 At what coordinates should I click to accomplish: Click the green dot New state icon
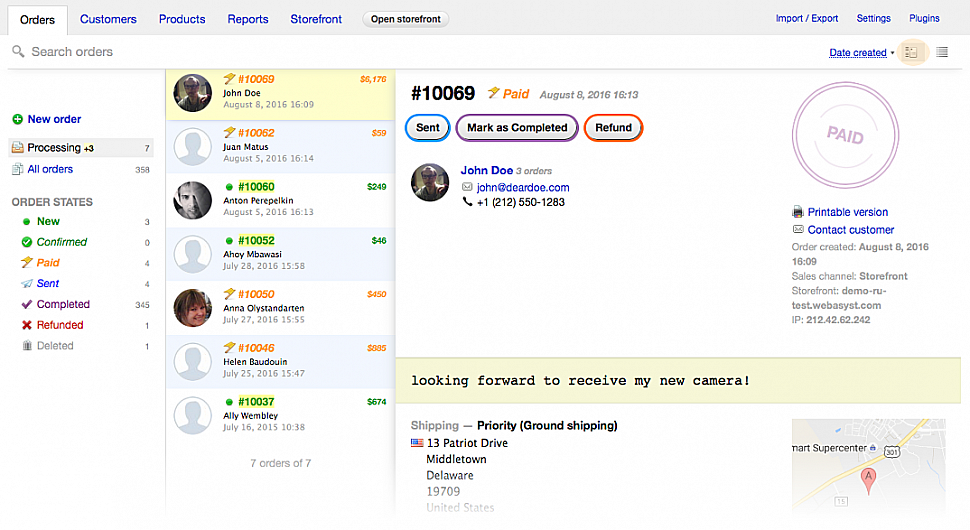coord(27,221)
